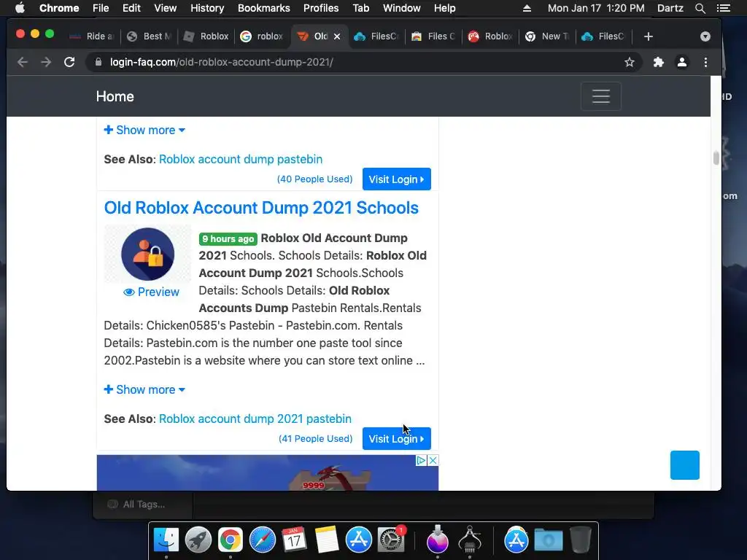Toggle the hamburger navigation menu

(601, 96)
